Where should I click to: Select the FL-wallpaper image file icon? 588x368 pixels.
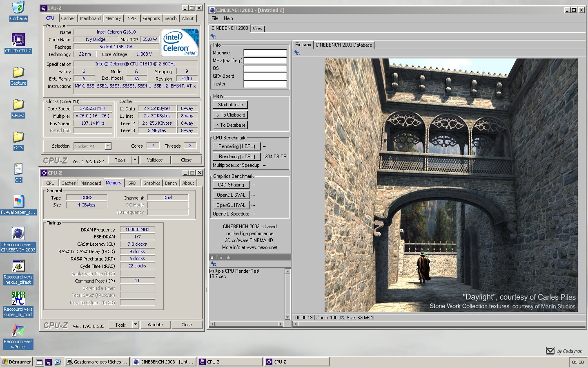click(18, 201)
